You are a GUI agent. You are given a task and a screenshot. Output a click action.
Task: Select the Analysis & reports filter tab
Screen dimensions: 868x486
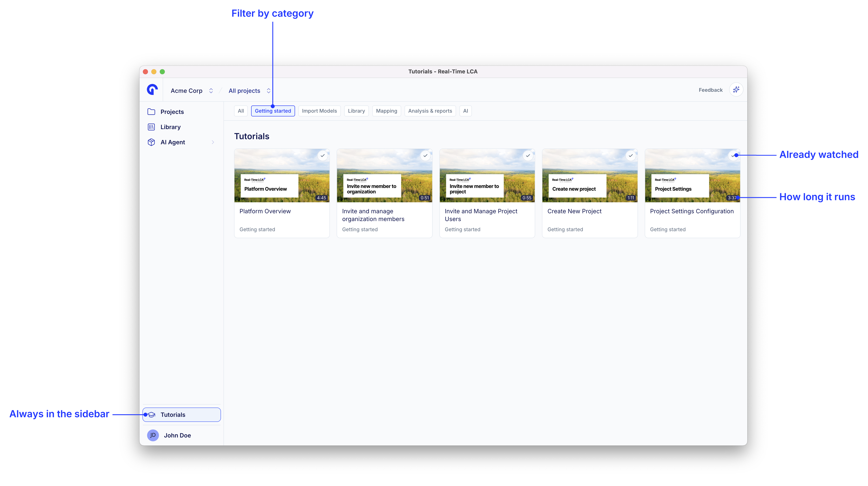click(x=430, y=111)
